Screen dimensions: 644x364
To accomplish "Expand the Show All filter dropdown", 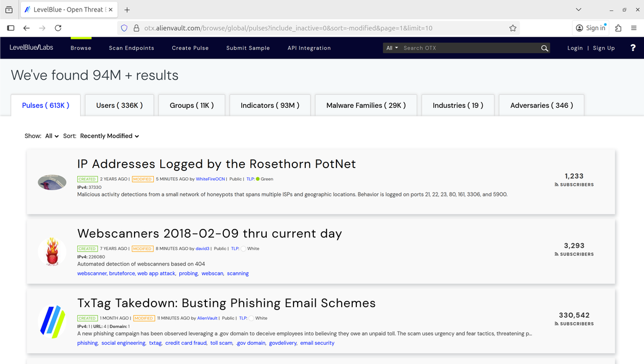I will [x=52, y=136].
